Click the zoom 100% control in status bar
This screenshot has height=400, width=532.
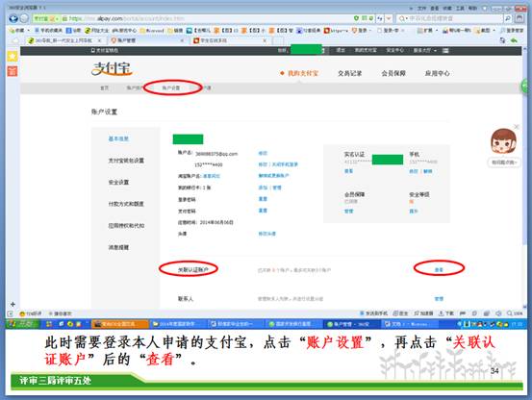pyautogui.click(x=515, y=313)
